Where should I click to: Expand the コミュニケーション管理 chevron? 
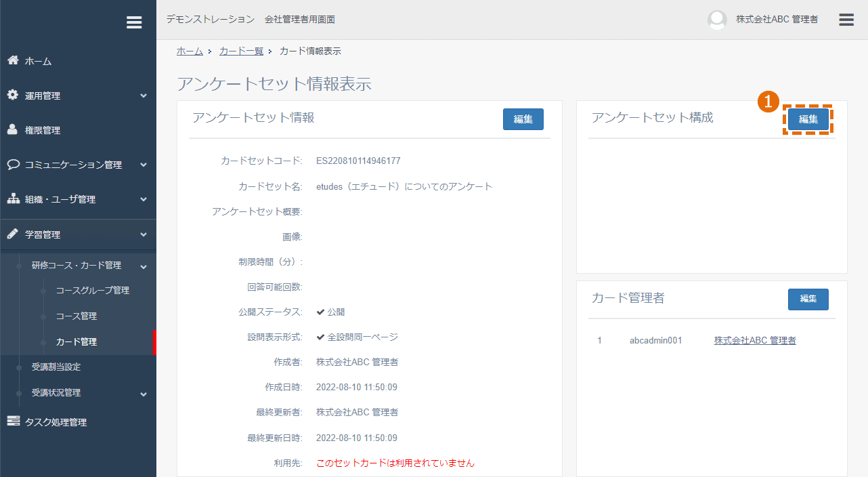tap(144, 165)
